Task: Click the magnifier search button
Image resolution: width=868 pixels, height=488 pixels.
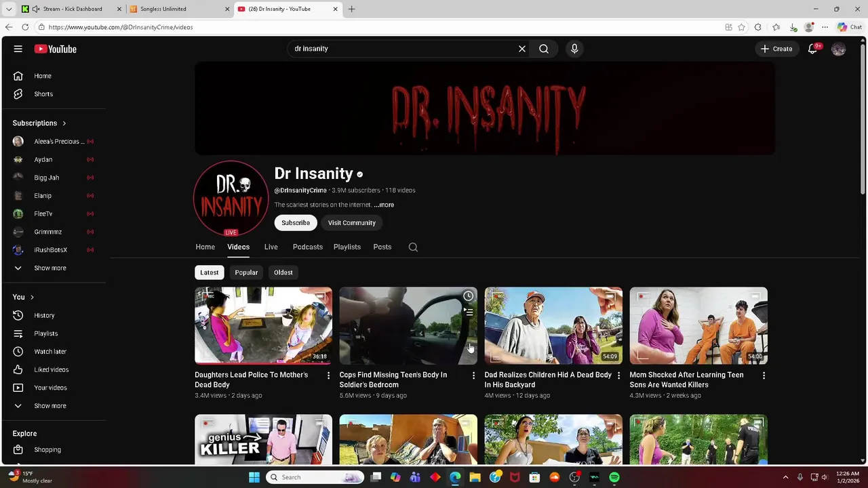Action: (544, 49)
